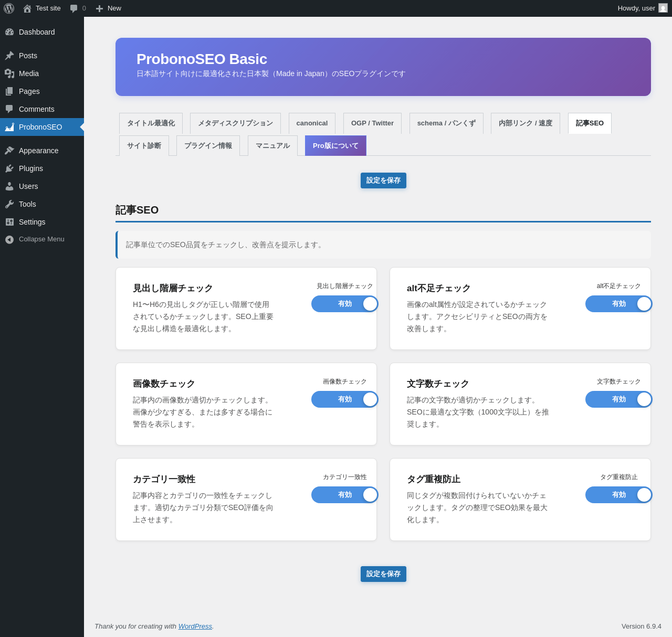The height and width of the screenshot is (637, 672).
Task: Click the alt不足チェック card title
Action: tap(439, 288)
